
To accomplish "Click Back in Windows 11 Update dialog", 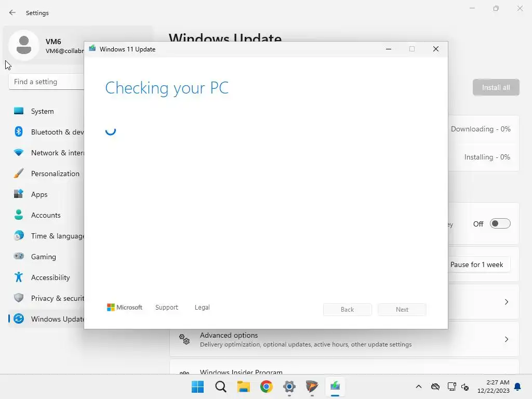I will point(347,310).
